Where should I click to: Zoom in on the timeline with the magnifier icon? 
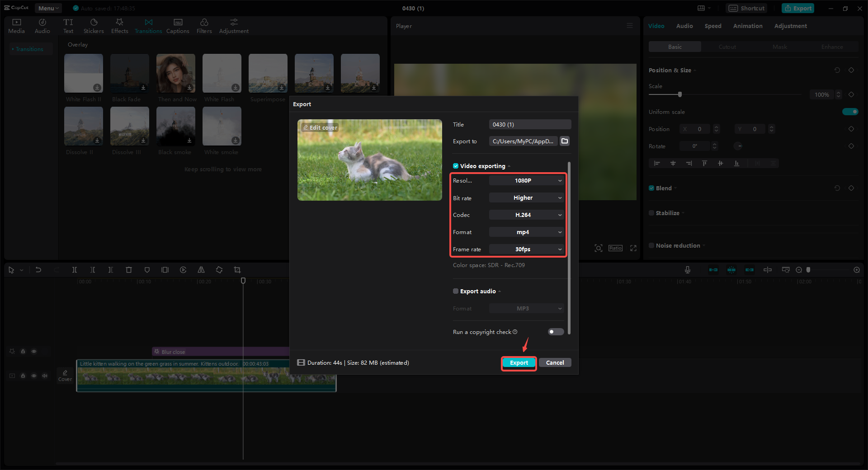click(856, 270)
